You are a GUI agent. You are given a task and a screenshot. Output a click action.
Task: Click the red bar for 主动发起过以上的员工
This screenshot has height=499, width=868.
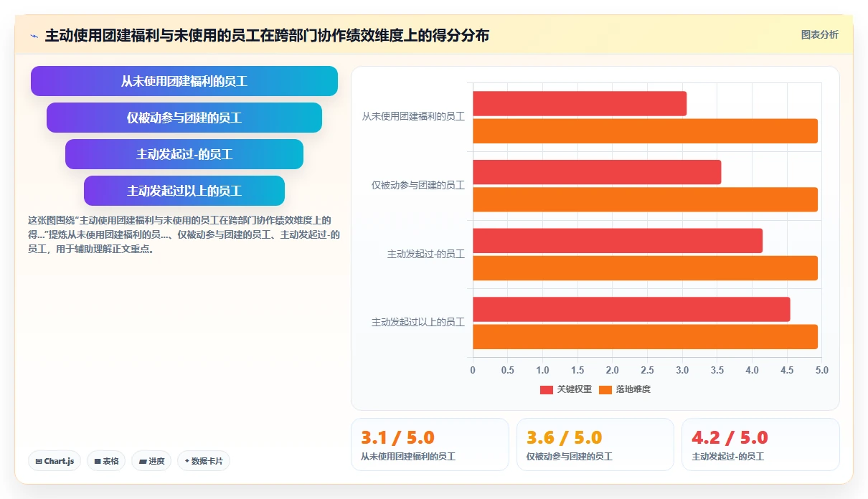coord(631,309)
